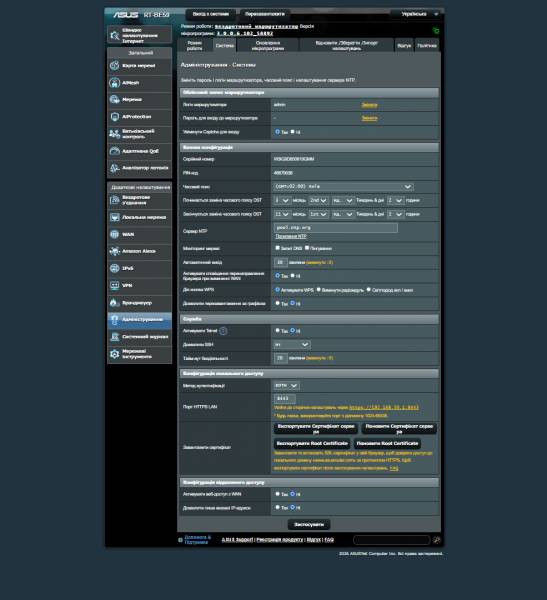Open the Parental Controls icon
Viewport: 547px width, 600px height.
(114, 134)
